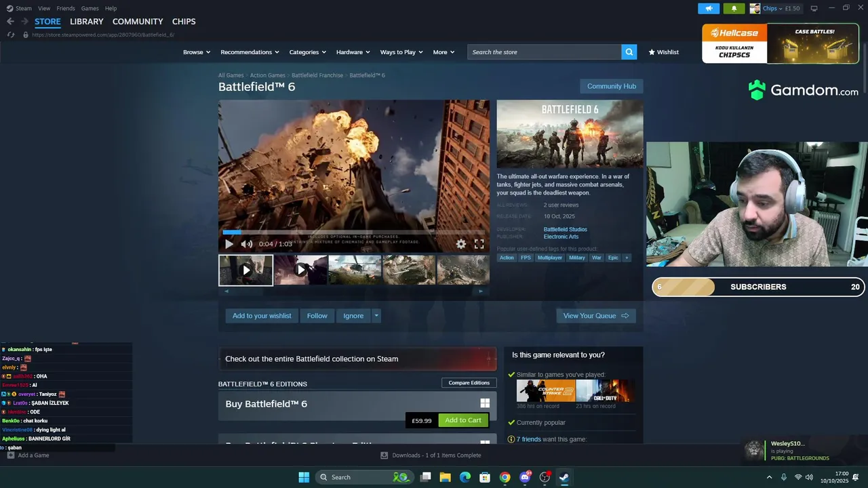868x488 pixels.
Task: Open Battlefield collection on Steam banner
Action: (357, 359)
